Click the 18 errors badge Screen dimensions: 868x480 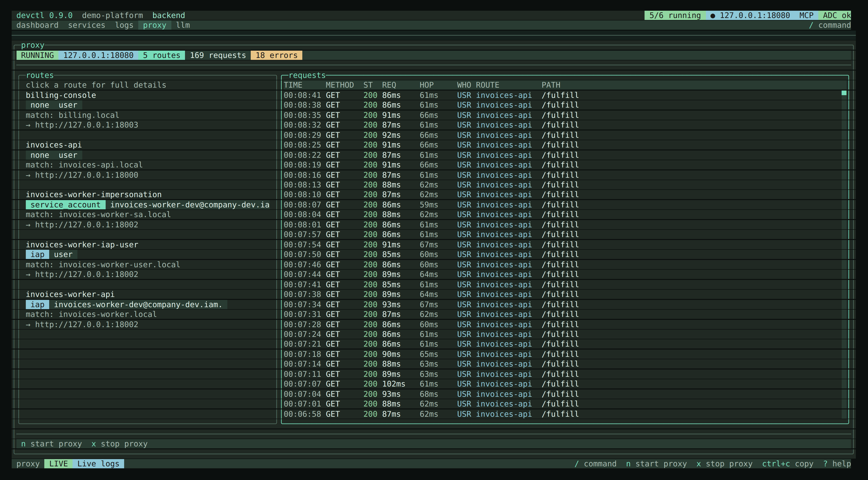pyautogui.click(x=276, y=55)
